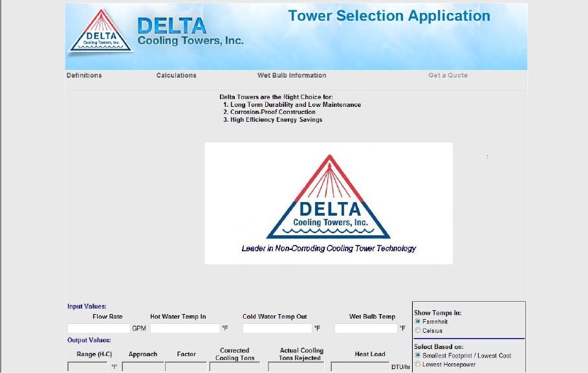This screenshot has width=588, height=373.
Task: Open the Calculations menu item
Action: point(176,75)
